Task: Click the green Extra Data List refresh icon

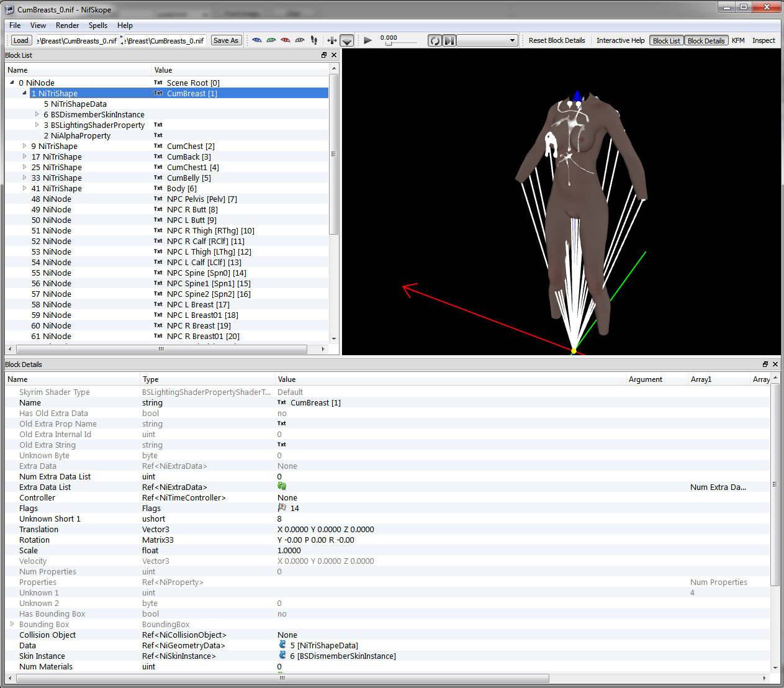Action: [x=282, y=487]
